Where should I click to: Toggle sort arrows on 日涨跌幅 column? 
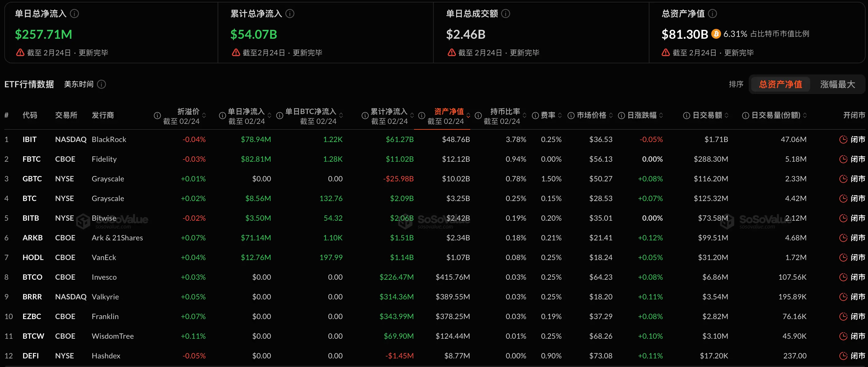[661, 116]
